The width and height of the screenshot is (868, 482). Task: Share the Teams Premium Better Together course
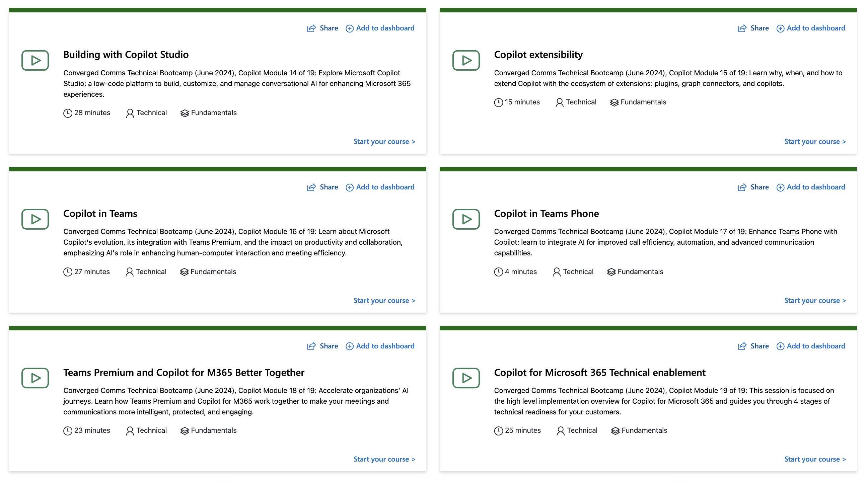tap(322, 346)
